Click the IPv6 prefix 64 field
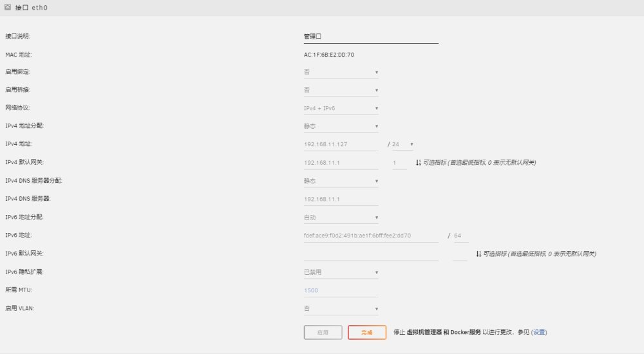Screen dimensions: 644x354 [x=461, y=236]
